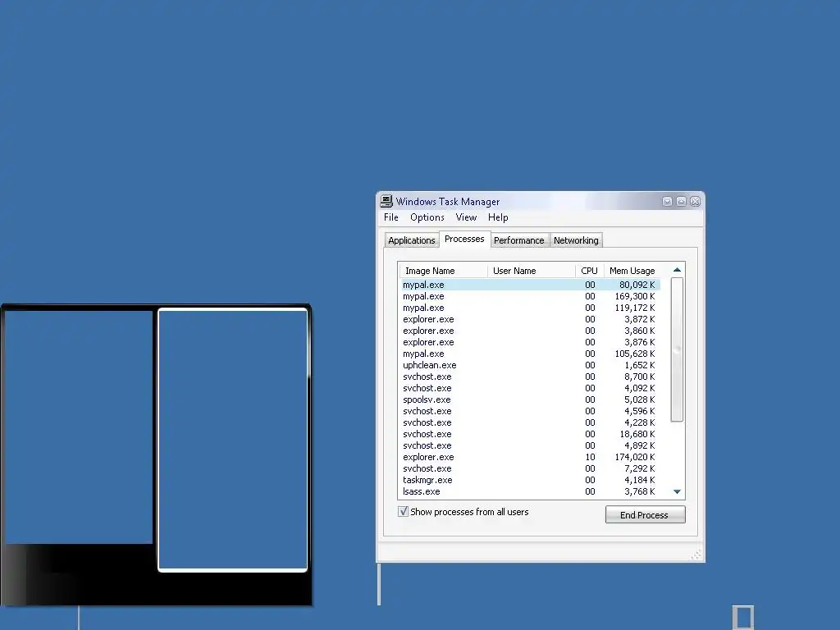
Task: Select the svchost.exe row using 4,092 K
Action: pyautogui.click(x=531, y=388)
